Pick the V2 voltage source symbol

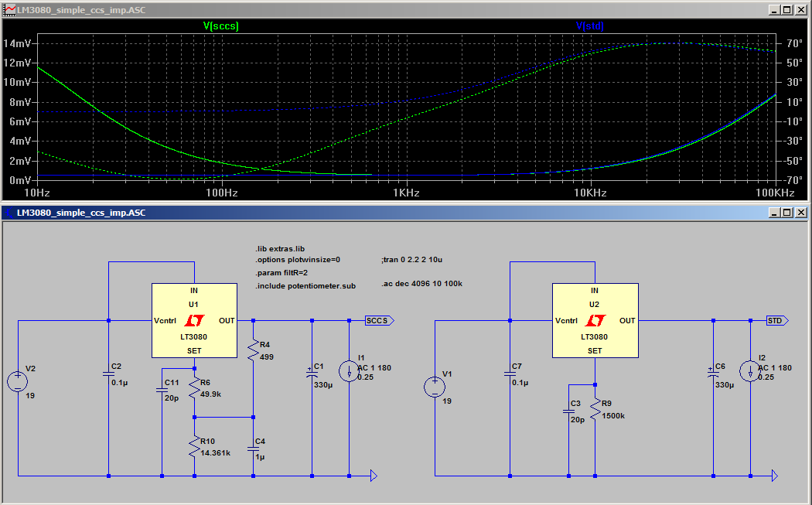(18, 382)
